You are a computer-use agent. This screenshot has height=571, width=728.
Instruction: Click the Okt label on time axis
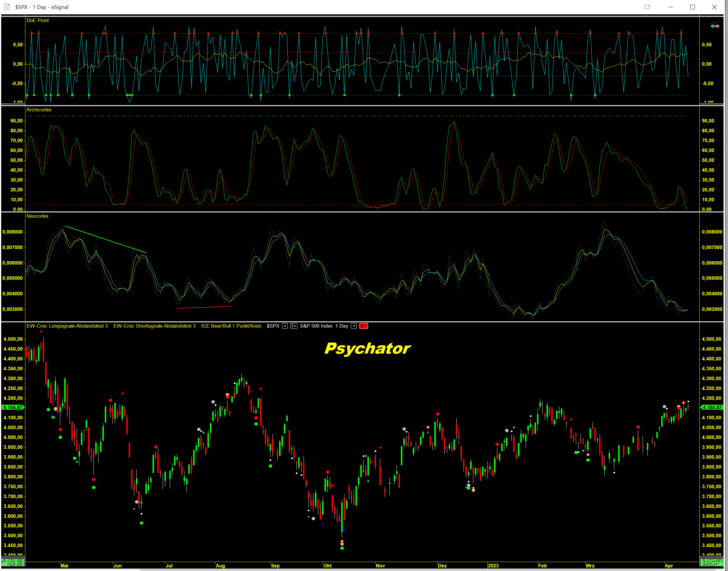point(327,566)
